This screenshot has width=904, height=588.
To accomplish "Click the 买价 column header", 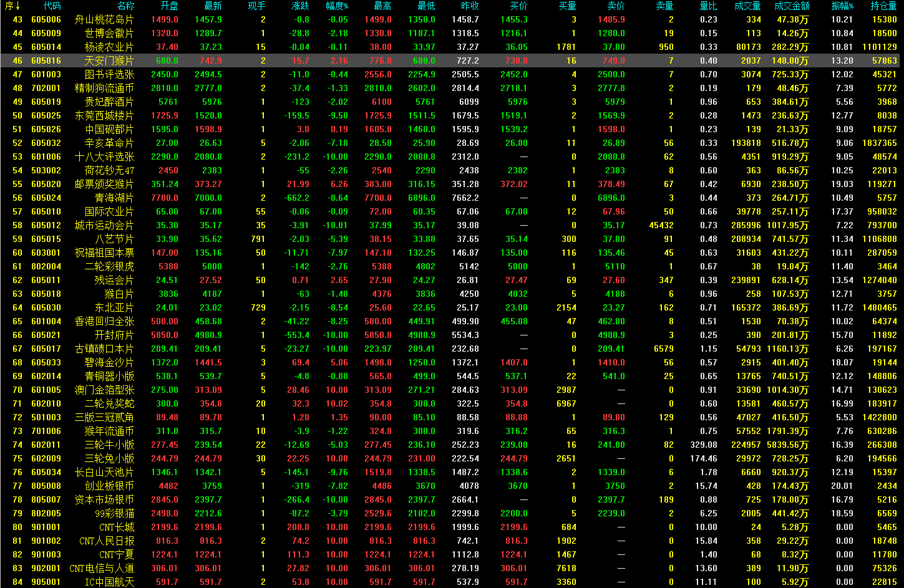I will coord(518,6).
